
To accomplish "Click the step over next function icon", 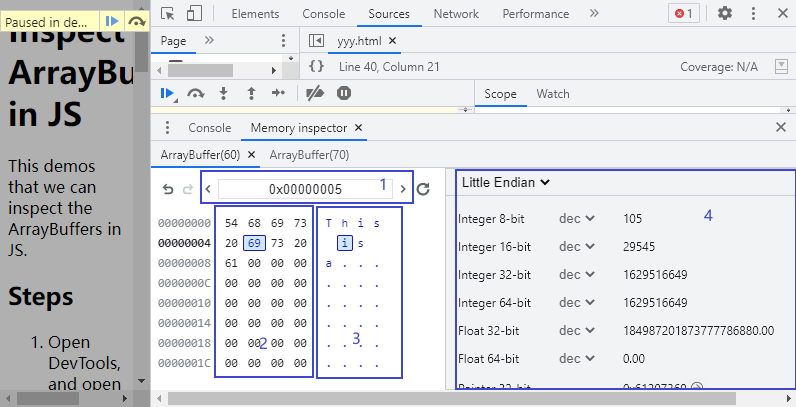I will (196, 93).
